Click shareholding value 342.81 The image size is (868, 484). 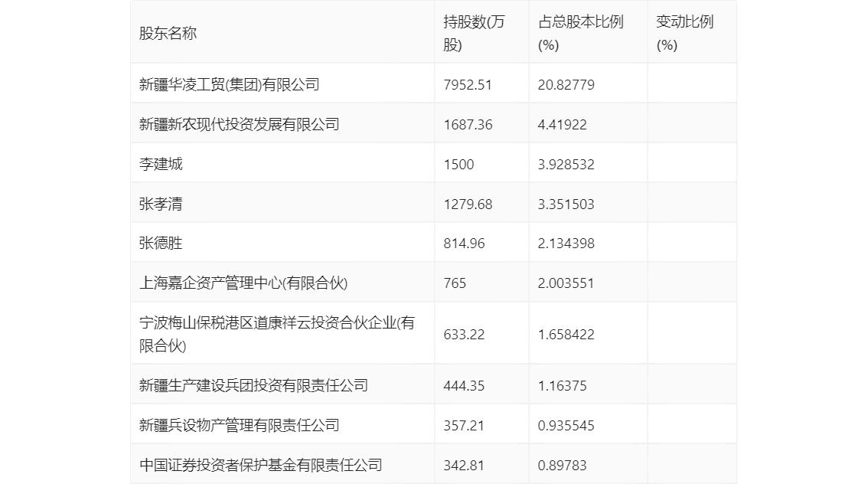point(464,465)
